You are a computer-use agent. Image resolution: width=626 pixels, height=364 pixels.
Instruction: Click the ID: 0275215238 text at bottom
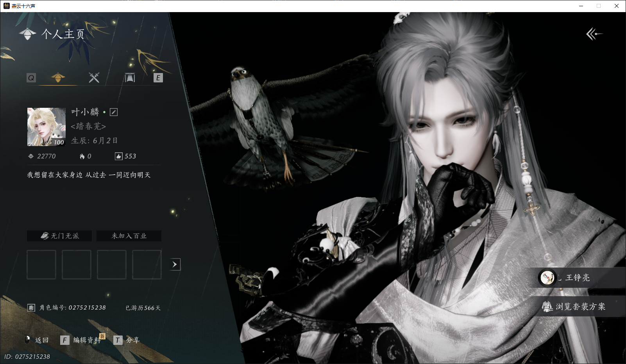27,357
